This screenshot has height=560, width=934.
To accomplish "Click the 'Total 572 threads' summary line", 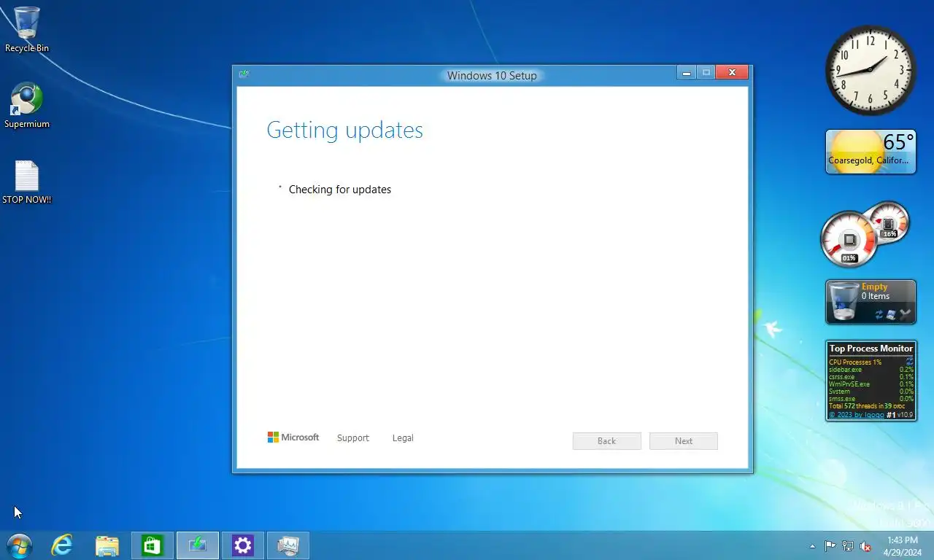I will (x=867, y=406).
